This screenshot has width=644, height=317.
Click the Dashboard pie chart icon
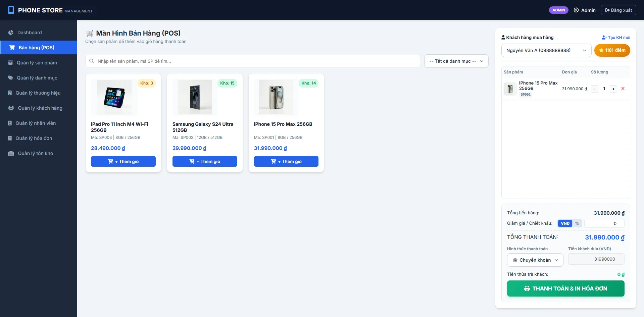pyautogui.click(x=11, y=33)
